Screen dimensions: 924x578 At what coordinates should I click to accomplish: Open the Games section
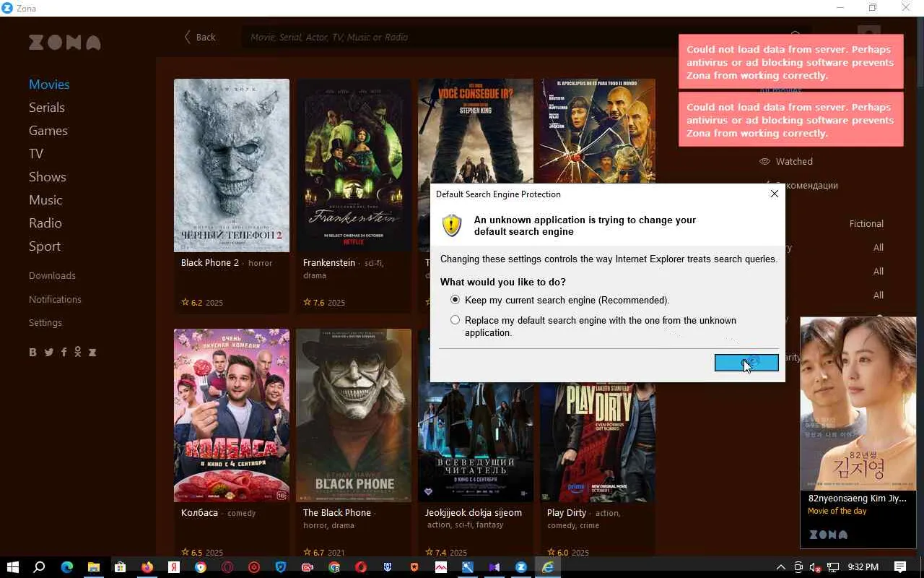click(x=48, y=131)
